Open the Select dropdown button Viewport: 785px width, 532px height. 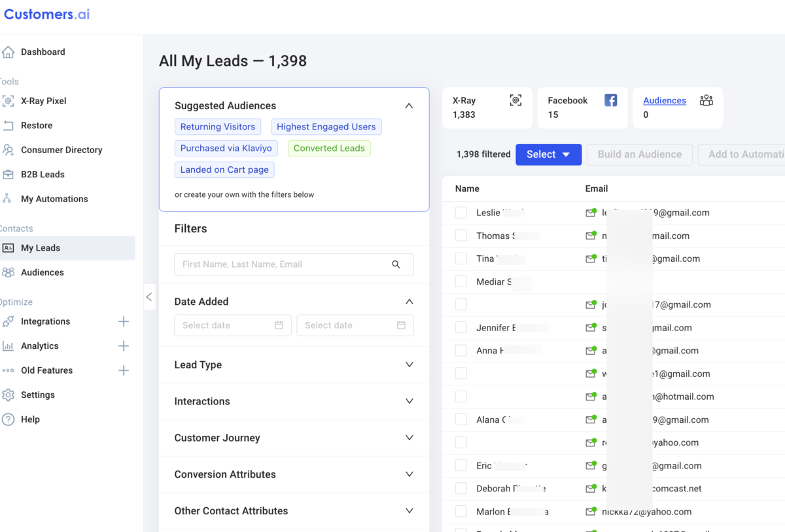coord(549,154)
